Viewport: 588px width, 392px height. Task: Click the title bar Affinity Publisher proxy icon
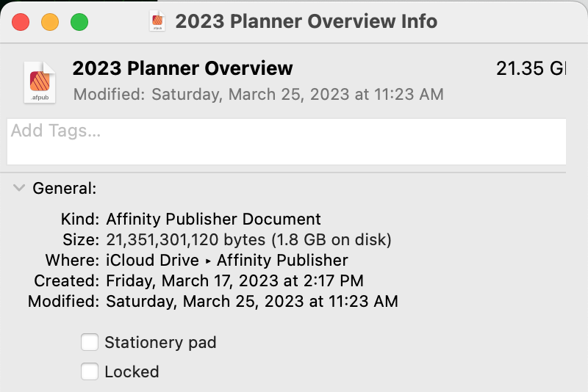(157, 21)
